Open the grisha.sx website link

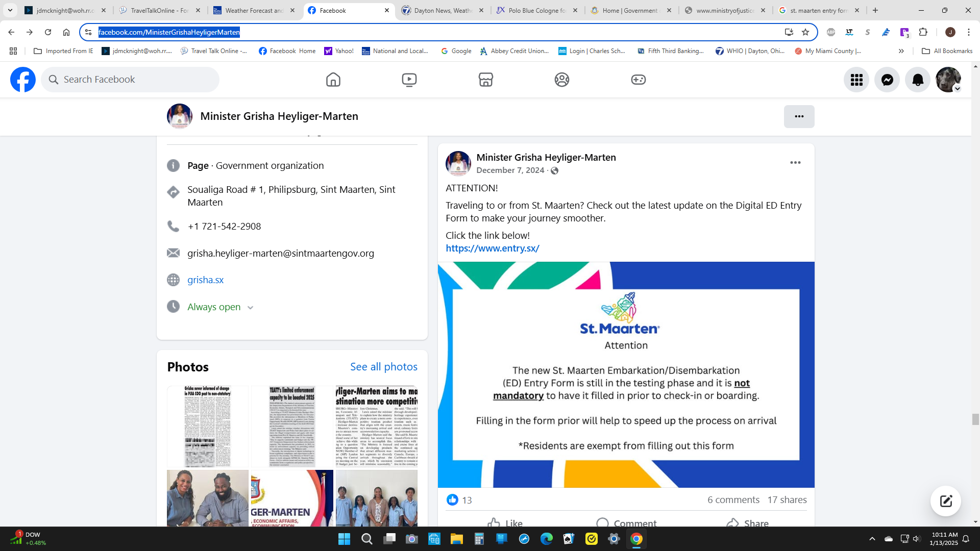pyautogui.click(x=206, y=280)
